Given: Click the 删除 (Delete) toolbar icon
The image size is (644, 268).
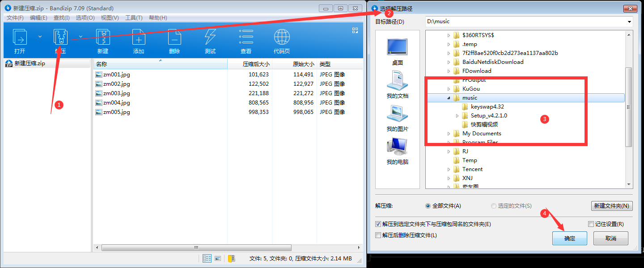Looking at the screenshot, I should (x=174, y=37).
